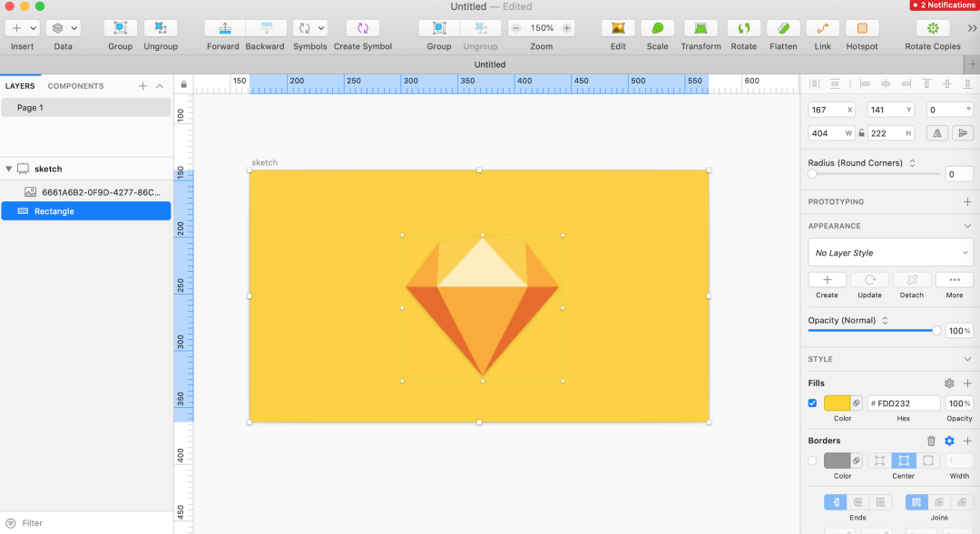Click the Flatten tool
The image size is (980, 534).
pos(783,28)
